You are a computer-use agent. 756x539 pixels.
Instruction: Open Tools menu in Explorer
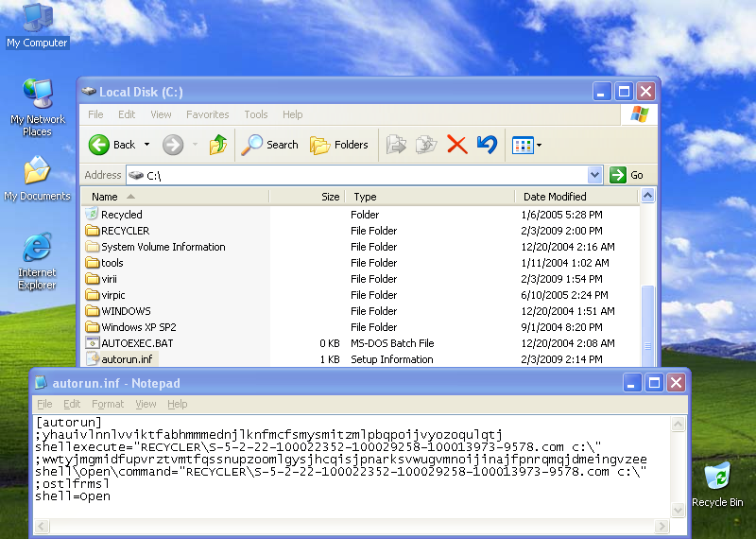point(255,114)
